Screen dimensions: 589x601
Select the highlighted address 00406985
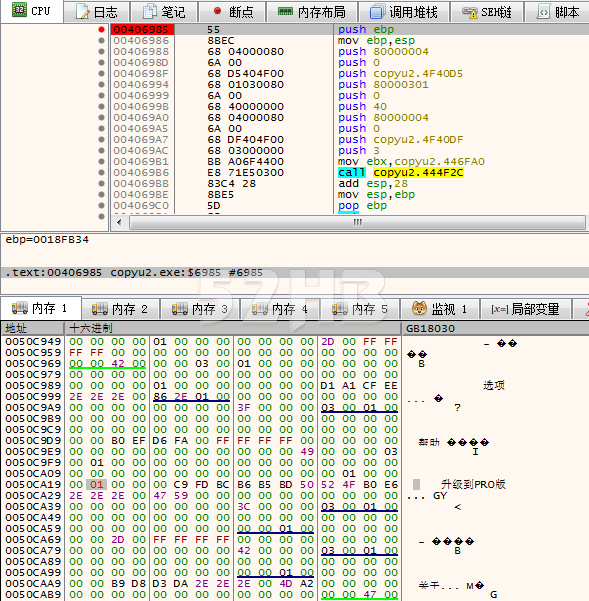[141, 30]
